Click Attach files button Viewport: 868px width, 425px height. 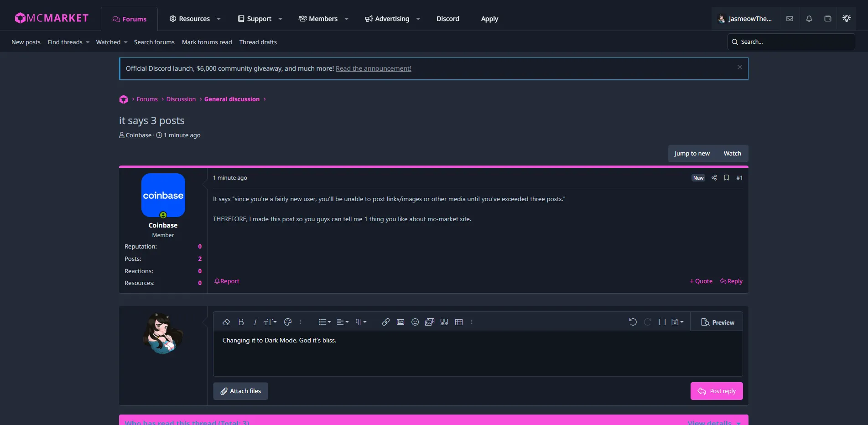[x=240, y=391]
